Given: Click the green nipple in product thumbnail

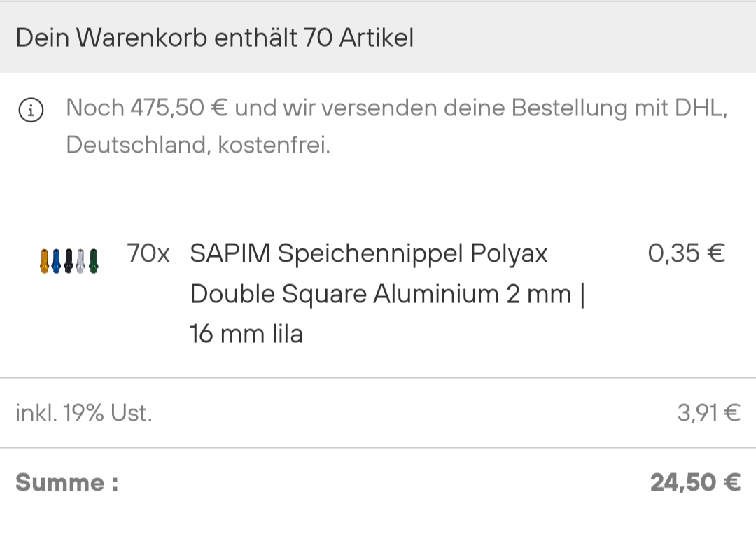Looking at the screenshot, I should click(x=93, y=260).
